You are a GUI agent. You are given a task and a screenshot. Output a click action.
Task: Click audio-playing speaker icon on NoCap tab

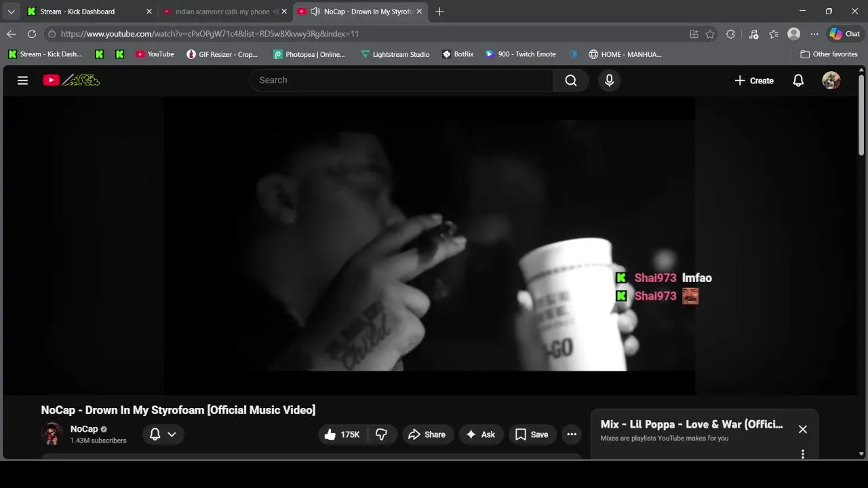coord(315,12)
